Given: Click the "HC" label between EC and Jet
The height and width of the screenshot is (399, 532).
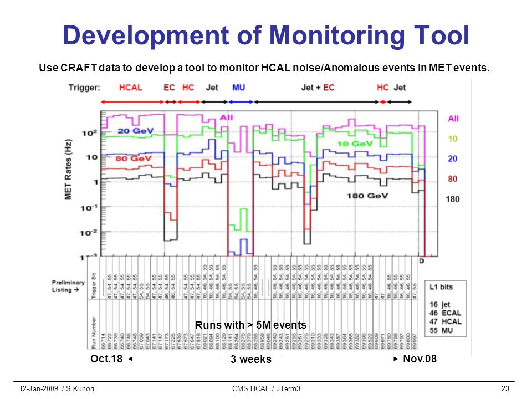Looking at the screenshot, I should [x=188, y=88].
